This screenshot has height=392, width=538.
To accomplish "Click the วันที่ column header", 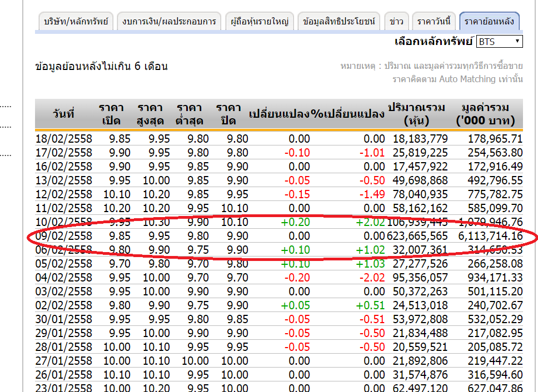I will 63,114.
